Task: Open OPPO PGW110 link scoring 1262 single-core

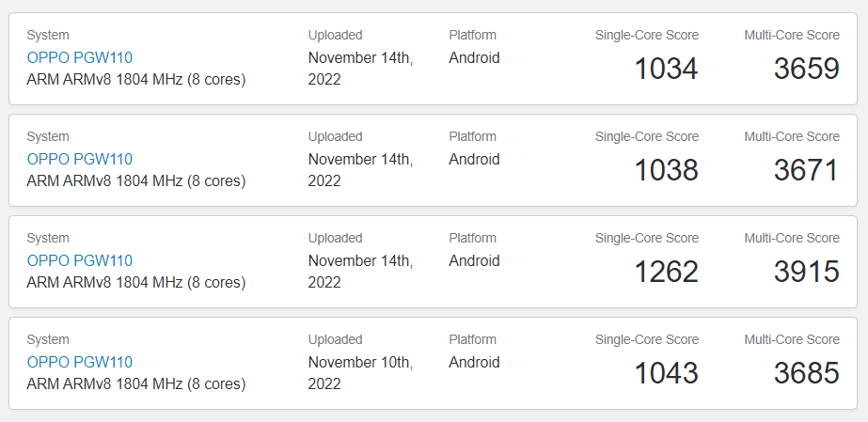Action: click(x=80, y=260)
